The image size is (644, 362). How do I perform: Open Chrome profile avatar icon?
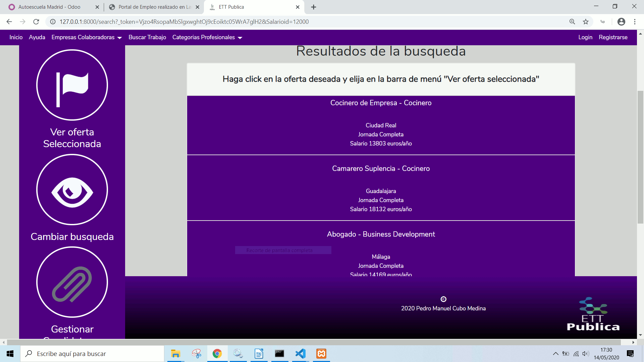tap(621, 22)
